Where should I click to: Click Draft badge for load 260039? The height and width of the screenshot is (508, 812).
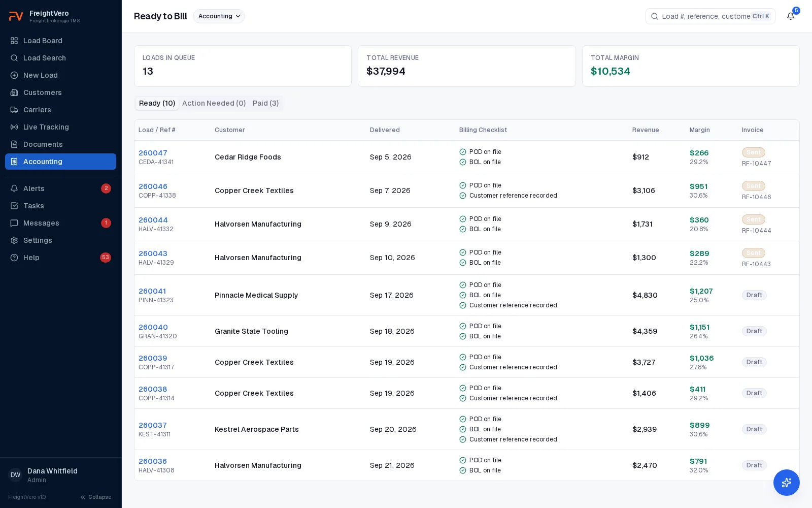tap(754, 362)
